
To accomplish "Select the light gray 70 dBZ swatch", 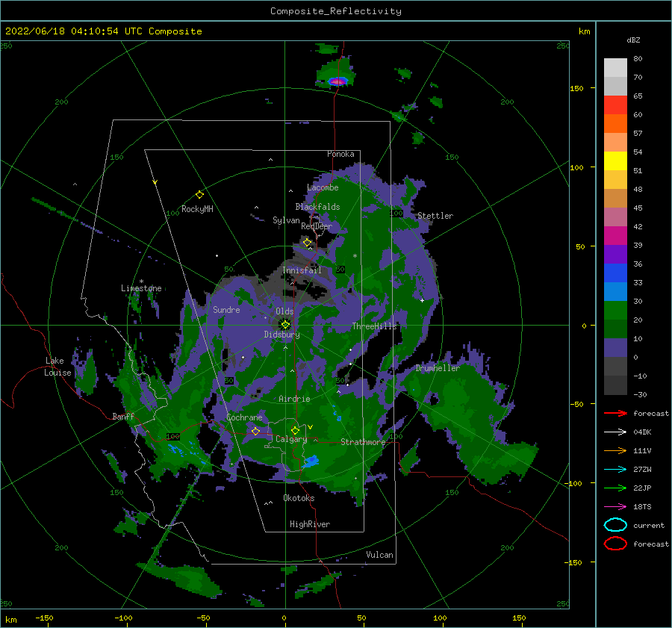I will point(615,68).
